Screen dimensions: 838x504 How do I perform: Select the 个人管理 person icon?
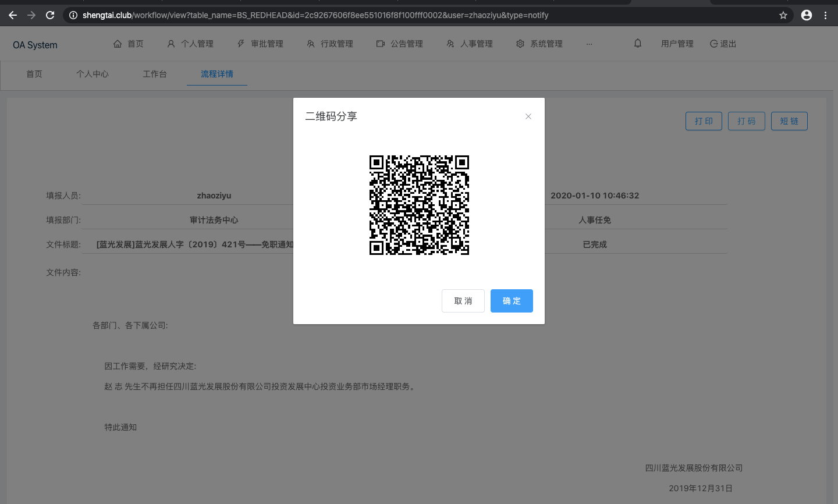(x=170, y=43)
